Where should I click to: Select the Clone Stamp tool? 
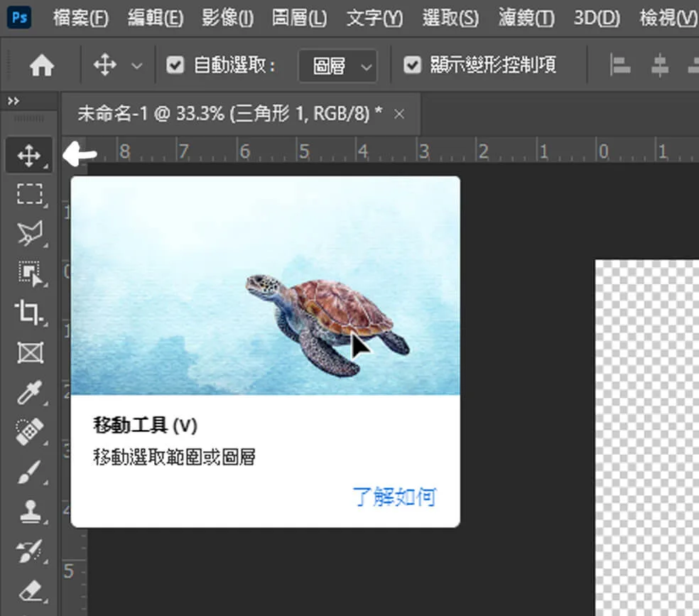(x=30, y=511)
